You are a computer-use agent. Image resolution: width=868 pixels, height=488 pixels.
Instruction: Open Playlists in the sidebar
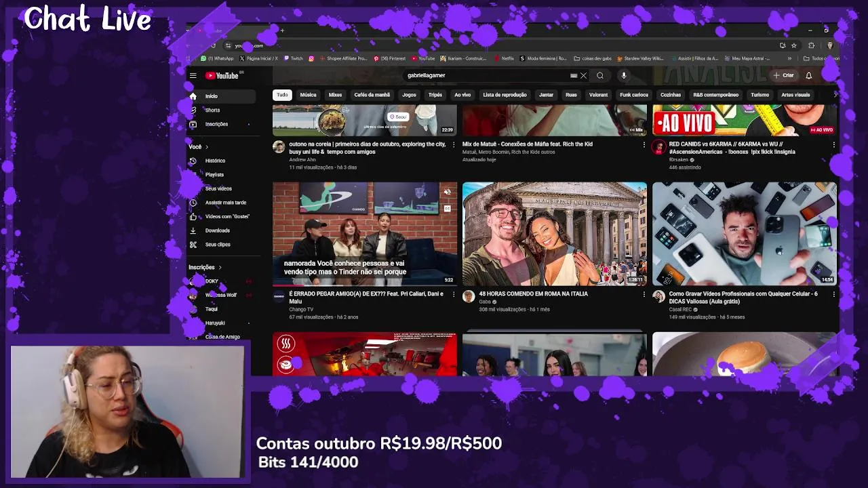(x=214, y=175)
